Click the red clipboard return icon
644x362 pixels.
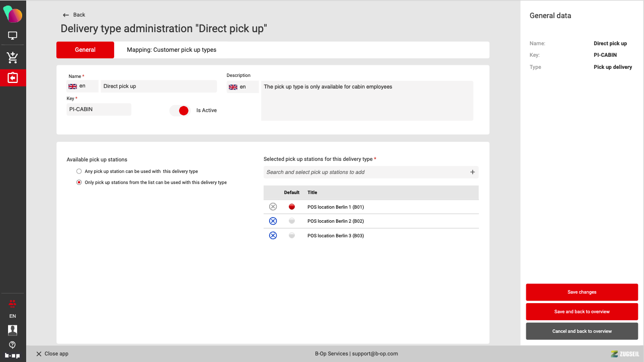point(13,78)
